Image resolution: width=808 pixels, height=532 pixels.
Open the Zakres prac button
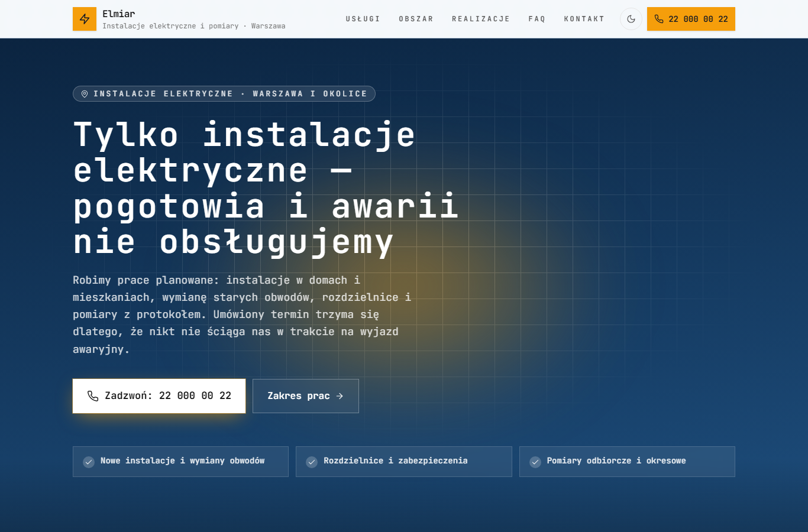[306, 396]
